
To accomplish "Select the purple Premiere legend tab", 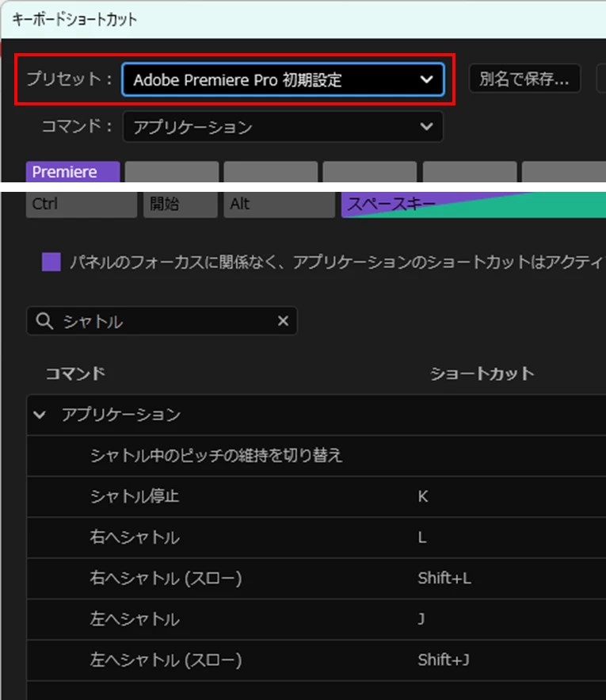I will coord(73,171).
